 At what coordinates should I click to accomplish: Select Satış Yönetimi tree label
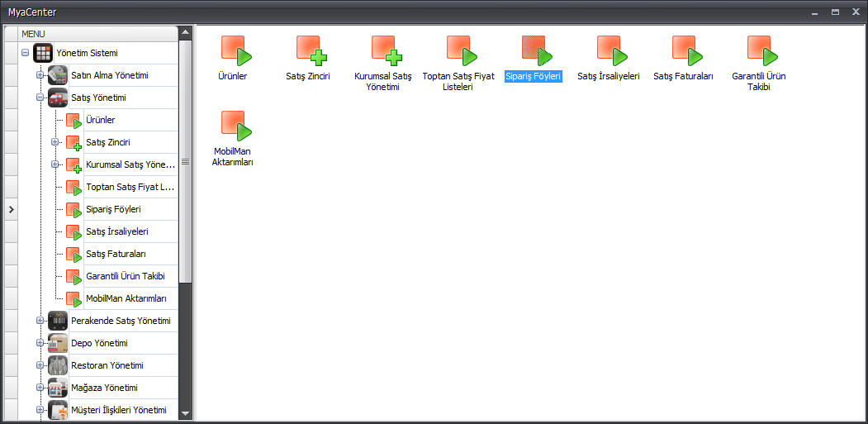click(x=98, y=98)
